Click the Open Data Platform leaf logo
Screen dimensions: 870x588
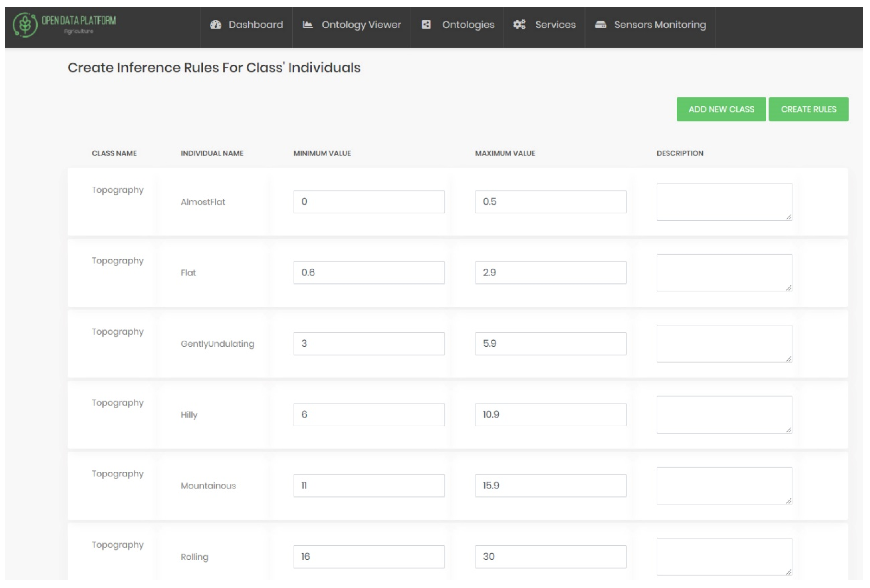pos(25,25)
